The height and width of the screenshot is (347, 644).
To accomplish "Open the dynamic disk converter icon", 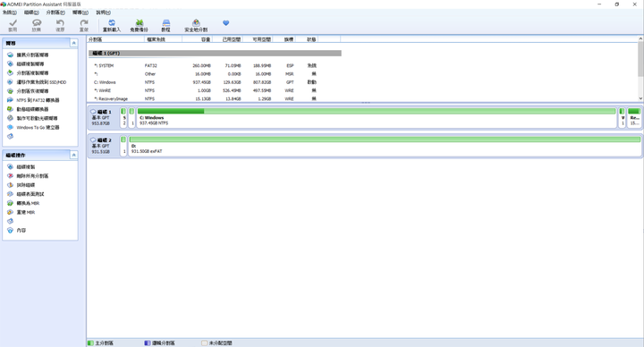I will tap(10, 109).
